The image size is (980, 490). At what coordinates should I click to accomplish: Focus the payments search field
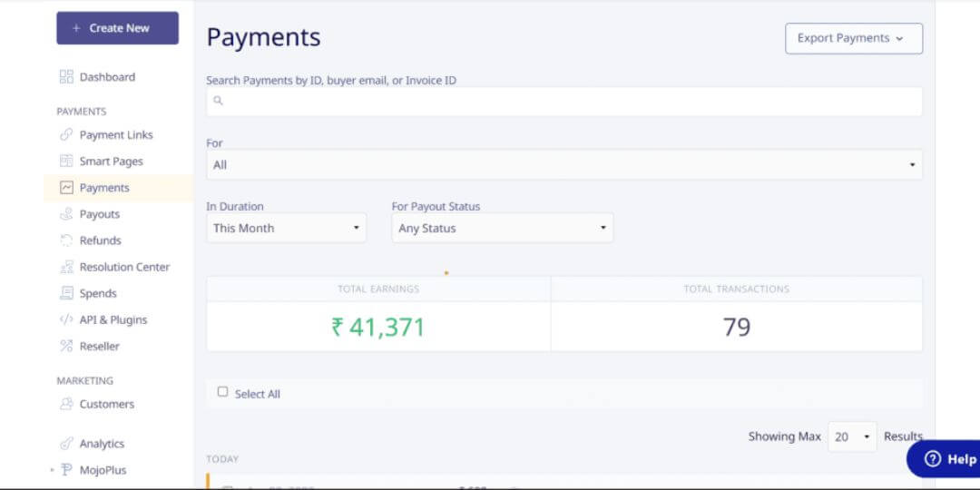click(563, 102)
